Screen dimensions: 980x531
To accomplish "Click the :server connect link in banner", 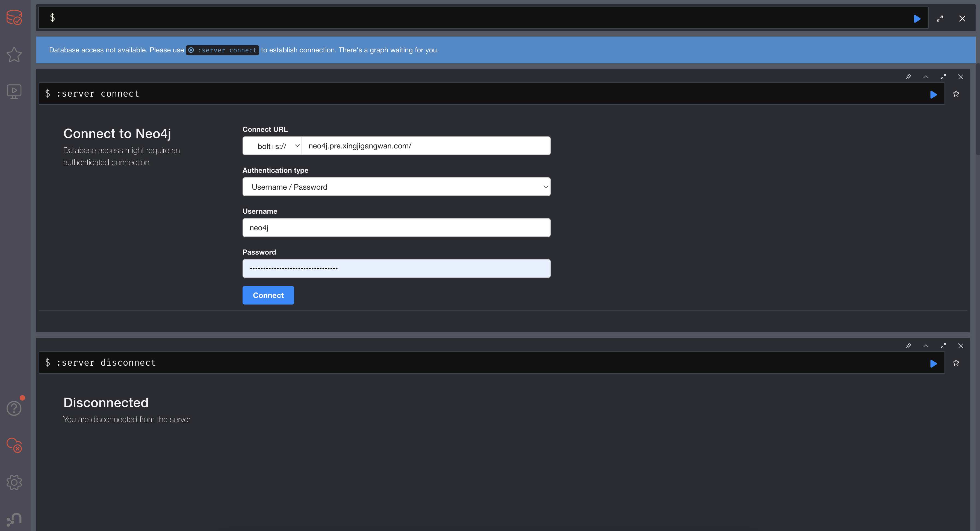I will (223, 50).
